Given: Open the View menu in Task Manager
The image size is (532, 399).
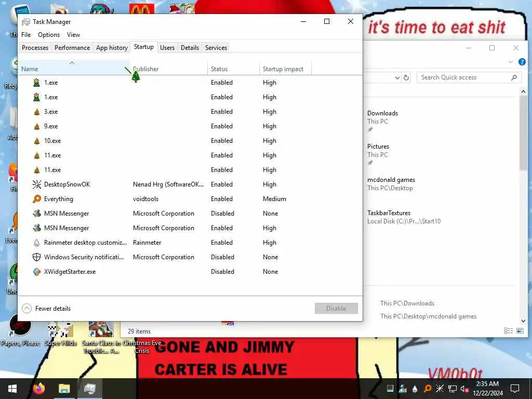Looking at the screenshot, I should tap(73, 35).
